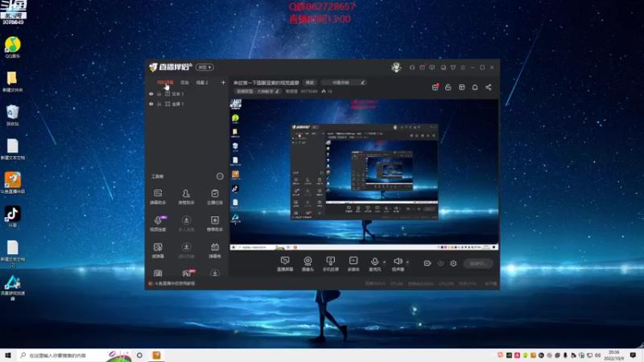Select the 文本 1 source row

(x=187, y=94)
